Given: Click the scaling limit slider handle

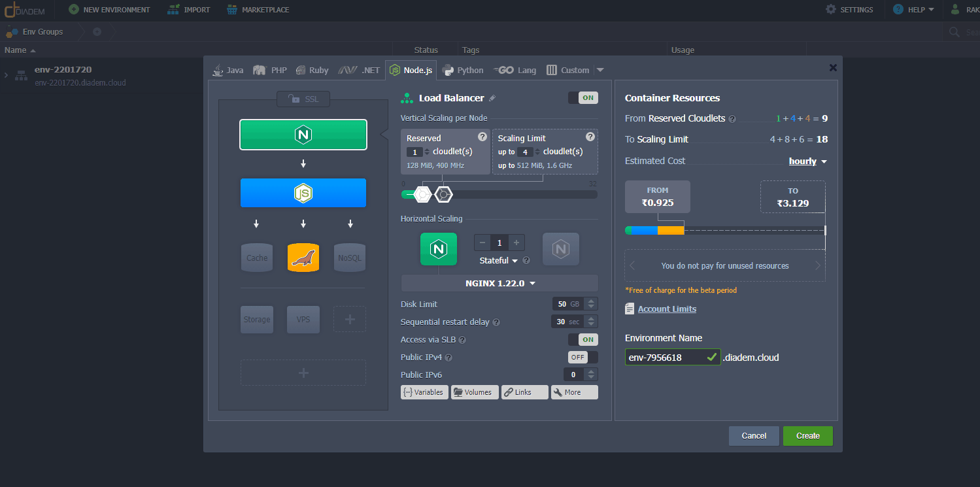Looking at the screenshot, I should [444, 194].
